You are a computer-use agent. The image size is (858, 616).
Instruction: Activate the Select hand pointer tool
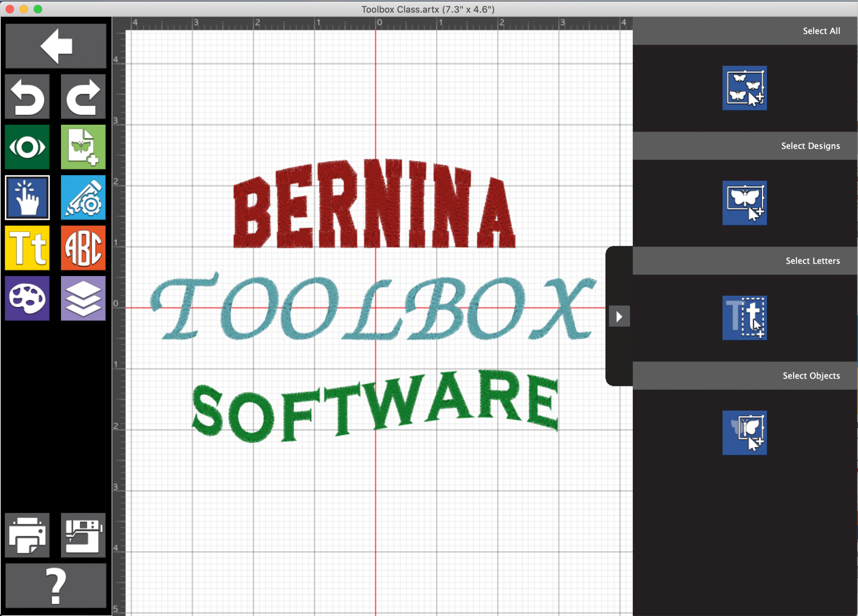tap(27, 198)
